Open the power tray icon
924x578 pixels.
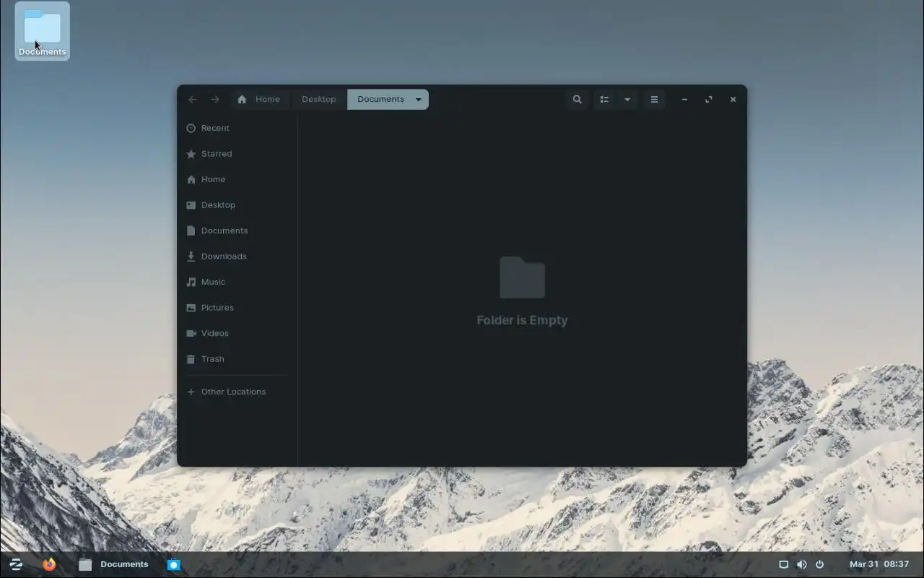[819, 564]
